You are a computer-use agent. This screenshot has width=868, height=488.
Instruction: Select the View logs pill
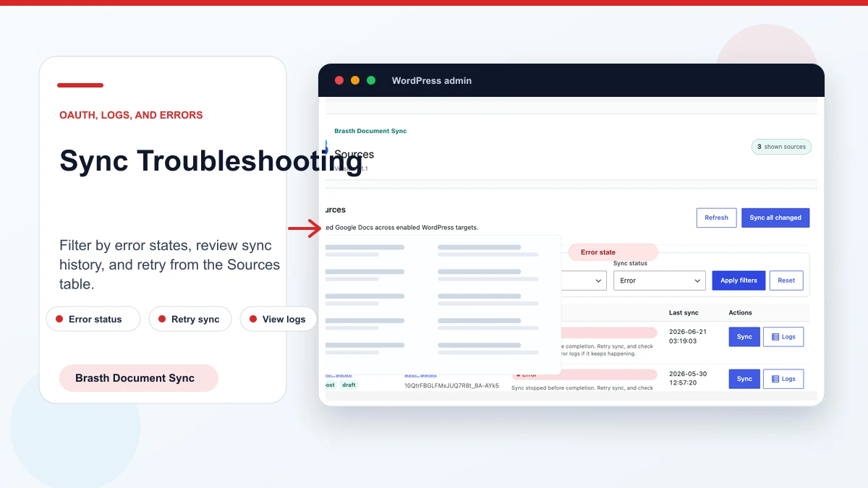tap(278, 319)
